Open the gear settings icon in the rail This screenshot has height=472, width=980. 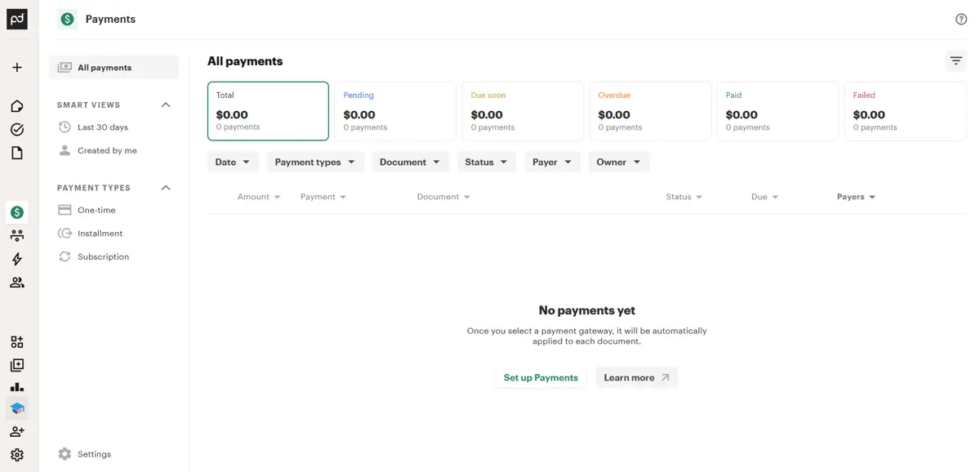coord(17,455)
